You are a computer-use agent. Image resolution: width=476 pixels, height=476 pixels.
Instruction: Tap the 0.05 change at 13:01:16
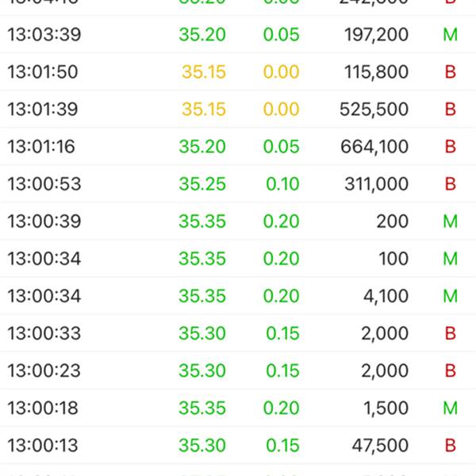[x=281, y=147]
